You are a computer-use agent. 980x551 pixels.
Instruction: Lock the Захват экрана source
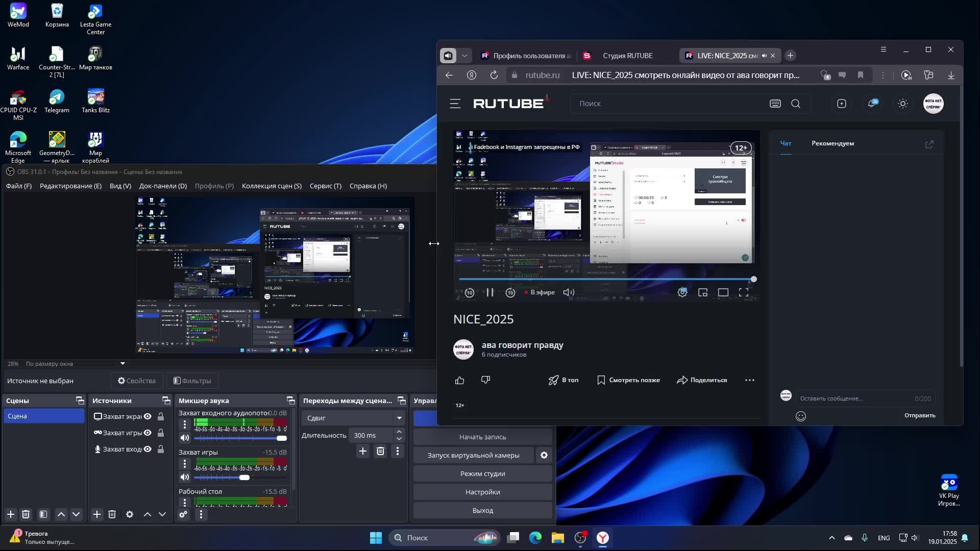161,416
